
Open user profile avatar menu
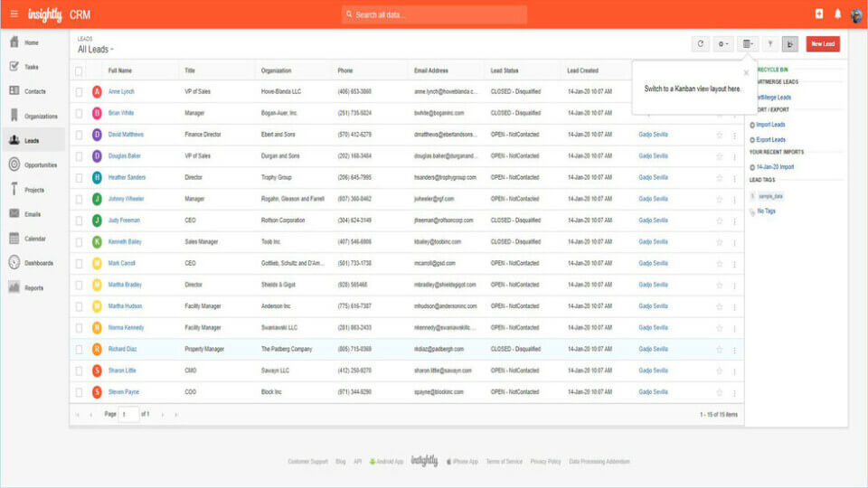[856, 14]
